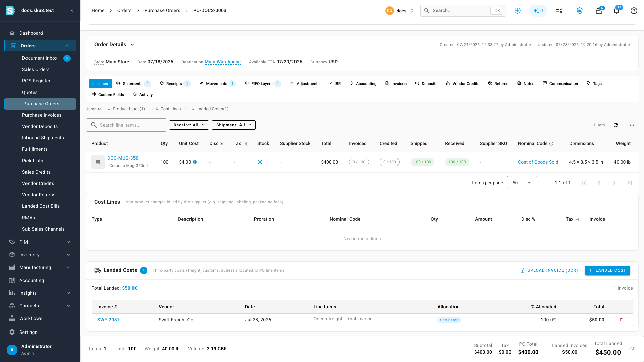The height and width of the screenshot is (362, 644).
Task: Switch to the Adjustments tab
Action: 305,84
